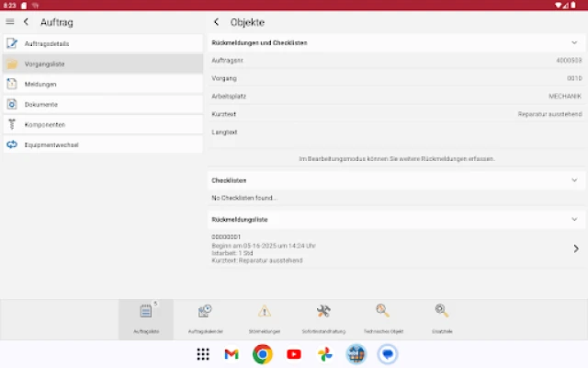Select Vorgangsliste in the sidebar
The height and width of the screenshot is (368, 588).
pyautogui.click(x=101, y=63)
